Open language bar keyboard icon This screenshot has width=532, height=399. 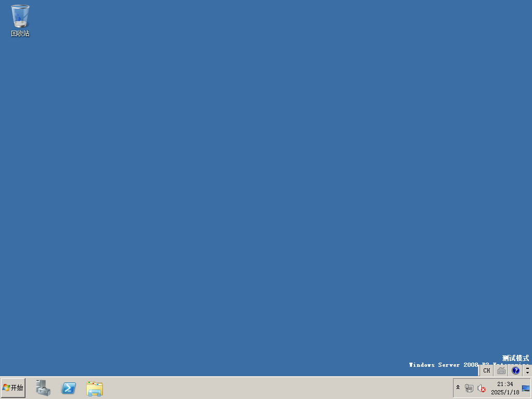pyautogui.click(x=501, y=370)
